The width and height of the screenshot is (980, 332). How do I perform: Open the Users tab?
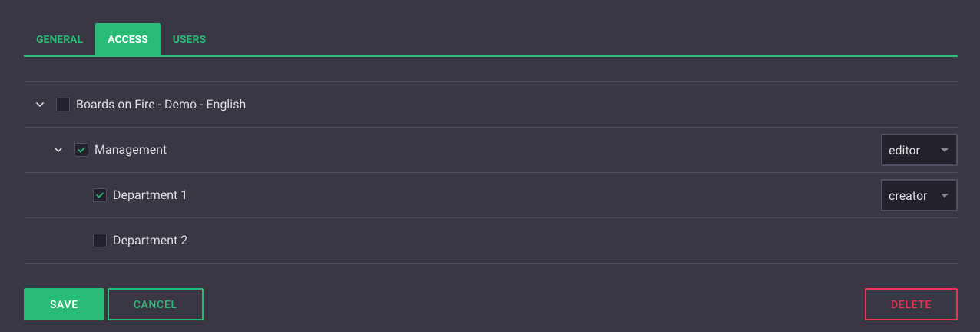click(x=189, y=39)
